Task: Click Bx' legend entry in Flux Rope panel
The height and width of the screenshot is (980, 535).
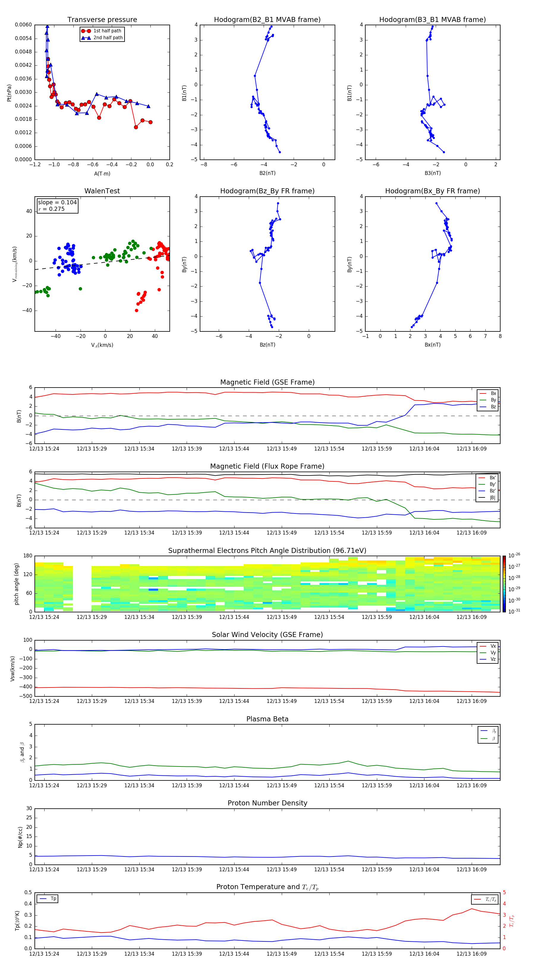Action: click(487, 478)
